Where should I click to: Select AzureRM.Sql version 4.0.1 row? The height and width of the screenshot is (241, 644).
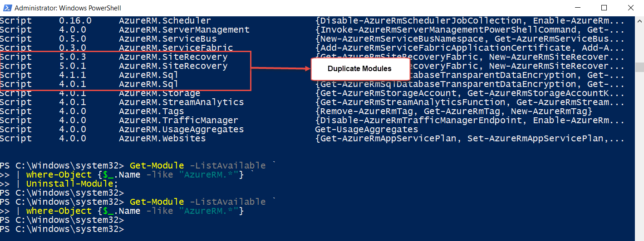click(125, 84)
